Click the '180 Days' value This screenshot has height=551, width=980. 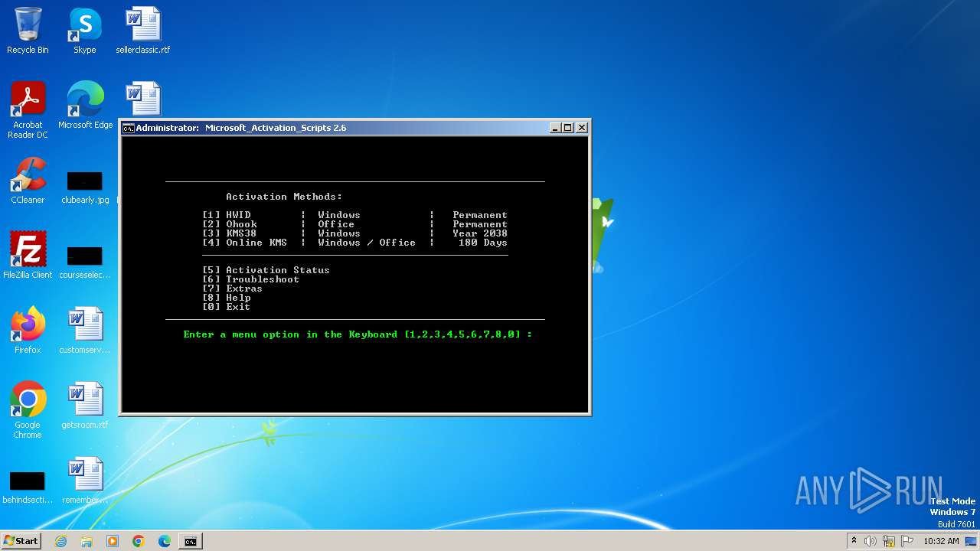483,243
